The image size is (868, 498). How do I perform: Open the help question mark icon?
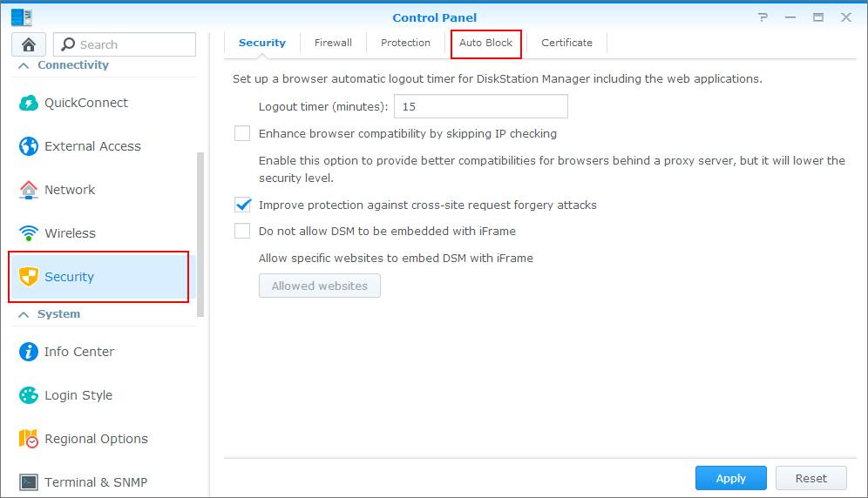point(763,17)
